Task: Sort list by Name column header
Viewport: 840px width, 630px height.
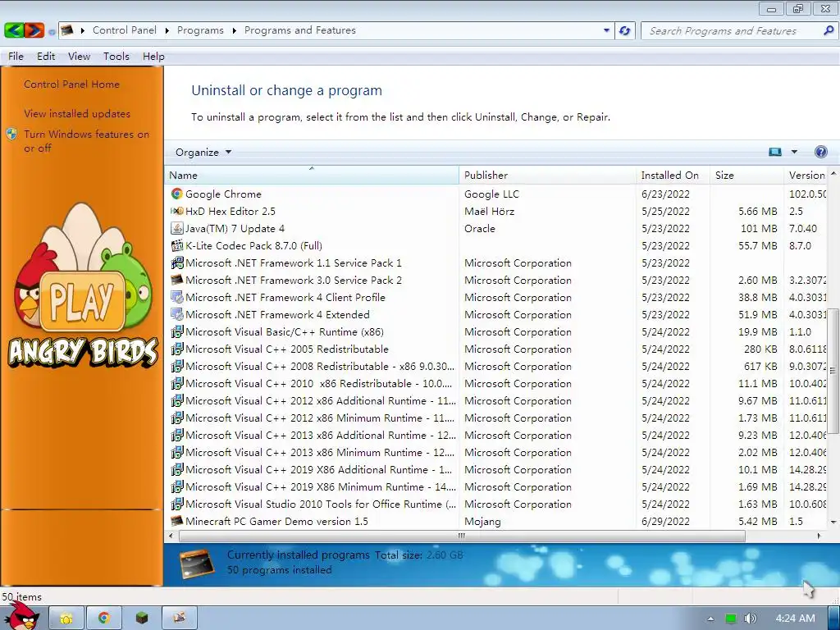Action: [x=312, y=176]
